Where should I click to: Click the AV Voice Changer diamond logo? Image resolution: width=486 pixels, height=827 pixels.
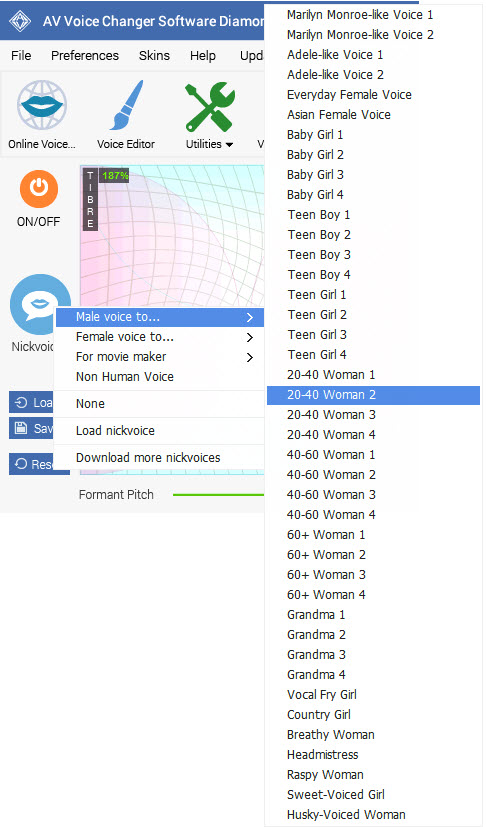[x=20, y=21]
